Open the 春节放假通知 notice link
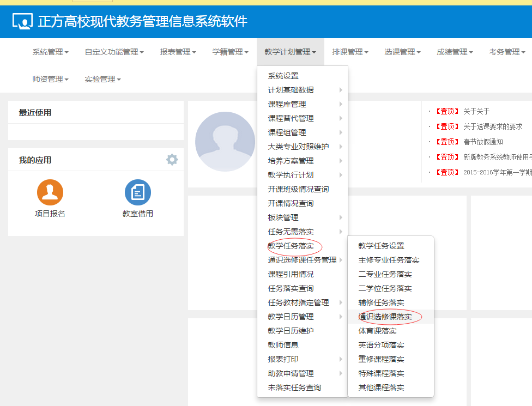The image size is (532, 406). pos(483,142)
